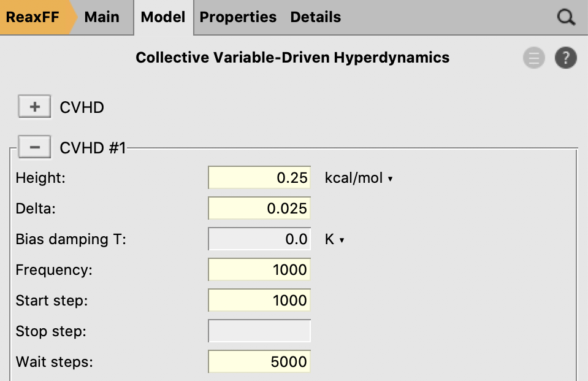Click the Wait steps field
Screen dimensions: 588x381
(259, 362)
